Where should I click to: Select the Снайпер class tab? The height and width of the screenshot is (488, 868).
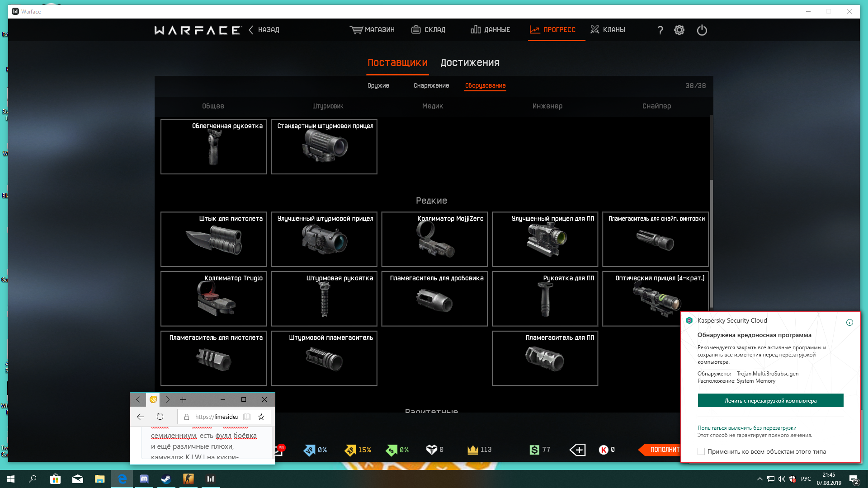(x=656, y=106)
